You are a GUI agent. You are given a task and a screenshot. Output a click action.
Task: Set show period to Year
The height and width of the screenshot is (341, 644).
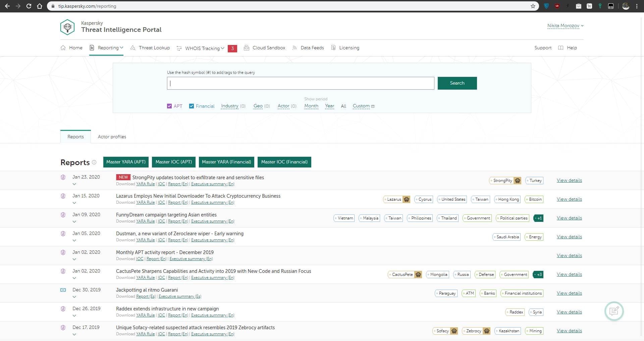[x=329, y=106]
